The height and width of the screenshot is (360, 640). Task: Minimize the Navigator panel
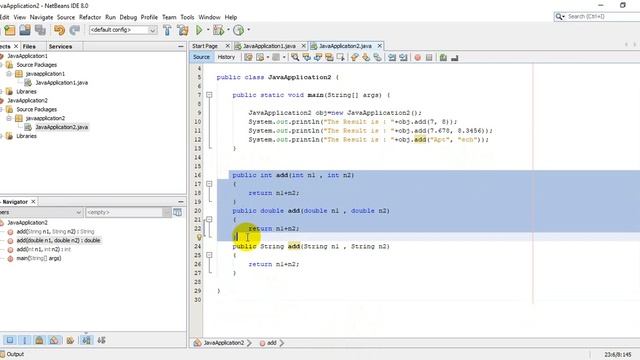[x=181, y=202]
